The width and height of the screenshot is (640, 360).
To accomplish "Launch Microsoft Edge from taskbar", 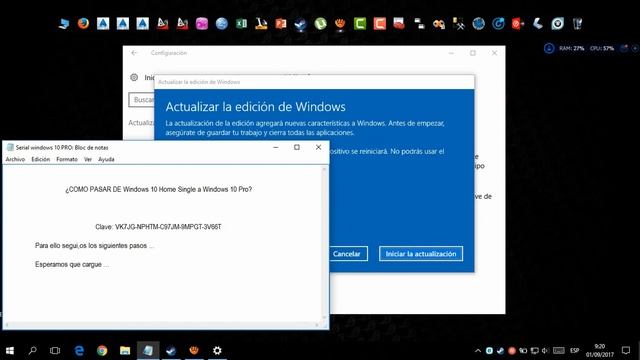I will pyautogui.click(x=79, y=351).
